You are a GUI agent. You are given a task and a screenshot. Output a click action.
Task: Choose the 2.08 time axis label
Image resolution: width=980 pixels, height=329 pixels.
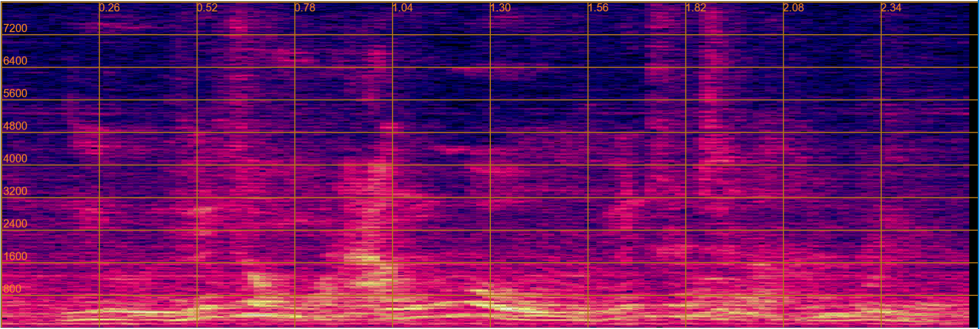(x=794, y=8)
